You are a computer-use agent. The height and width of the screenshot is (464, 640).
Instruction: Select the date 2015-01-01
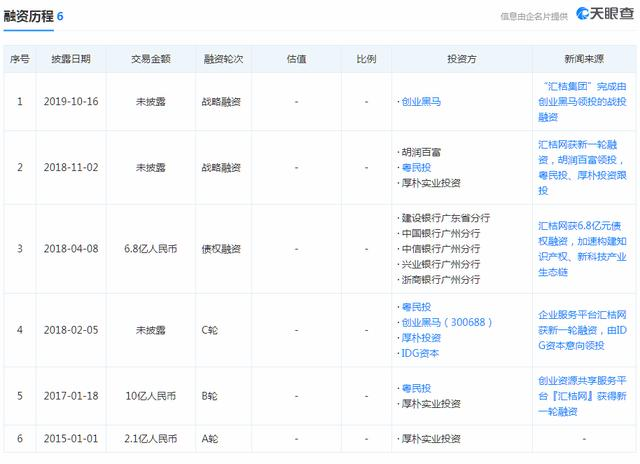[71, 439]
